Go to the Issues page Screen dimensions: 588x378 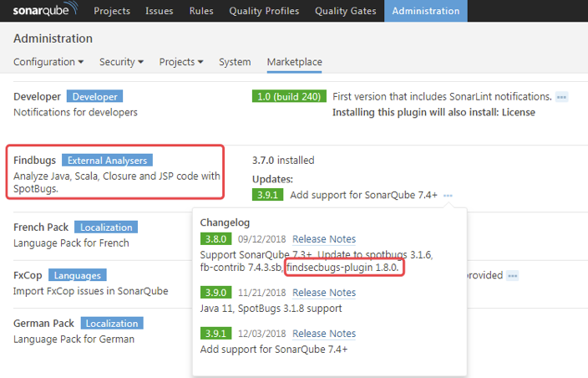tap(159, 11)
